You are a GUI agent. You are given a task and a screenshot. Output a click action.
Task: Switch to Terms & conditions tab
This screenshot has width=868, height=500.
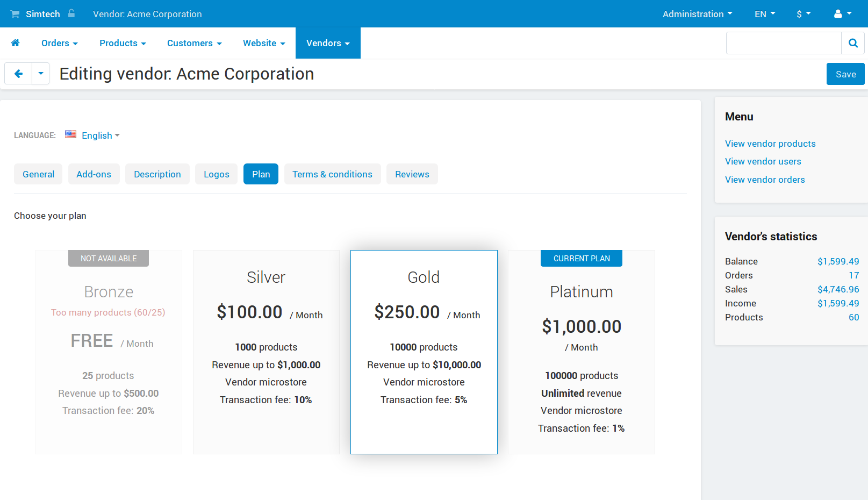332,174
